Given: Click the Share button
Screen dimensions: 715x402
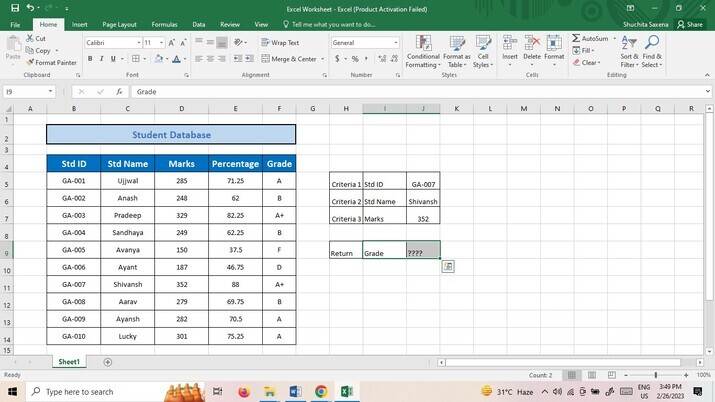Looking at the screenshot, I should 689,25.
